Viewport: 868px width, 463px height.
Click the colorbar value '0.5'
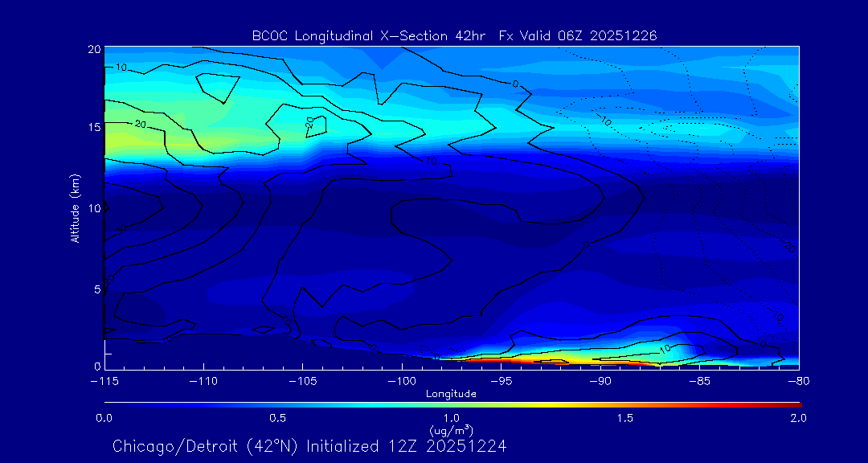click(x=278, y=418)
